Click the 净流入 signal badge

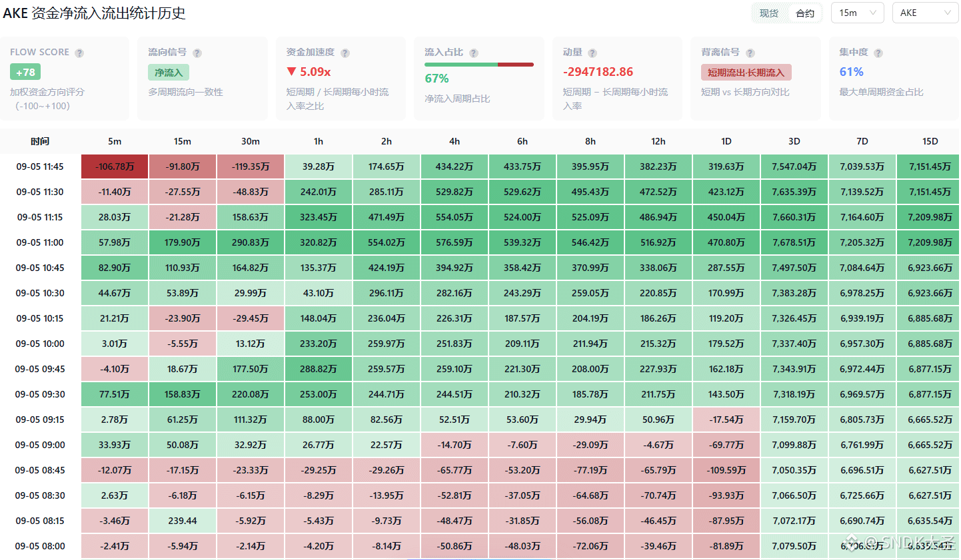[169, 73]
